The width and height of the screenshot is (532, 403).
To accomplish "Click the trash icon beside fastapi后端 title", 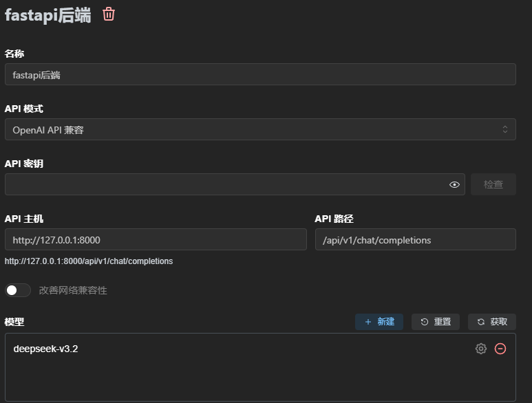I will click(109, 14).
